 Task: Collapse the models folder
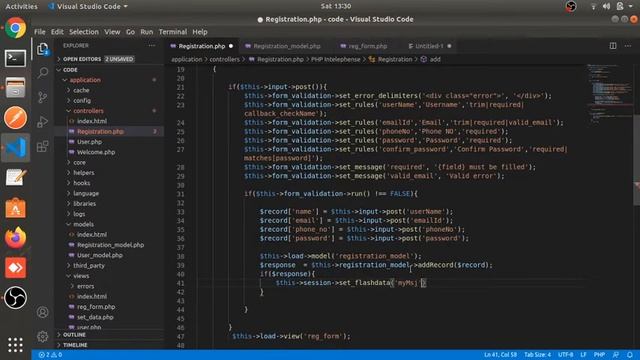[x=83, y=224]
